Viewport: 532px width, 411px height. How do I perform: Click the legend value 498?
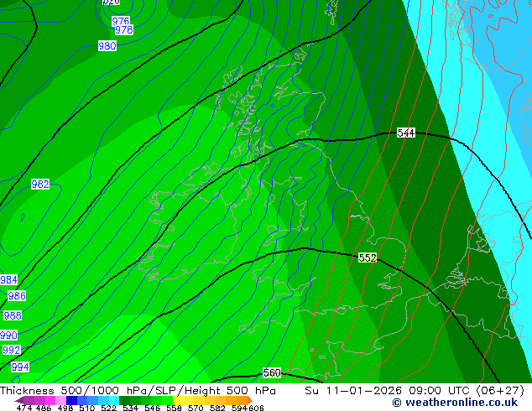click(x=65, y=408)
